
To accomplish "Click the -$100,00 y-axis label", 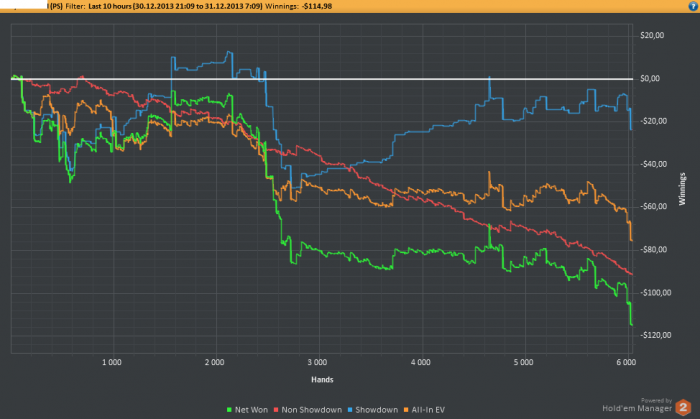I will [x=655, y=293].
